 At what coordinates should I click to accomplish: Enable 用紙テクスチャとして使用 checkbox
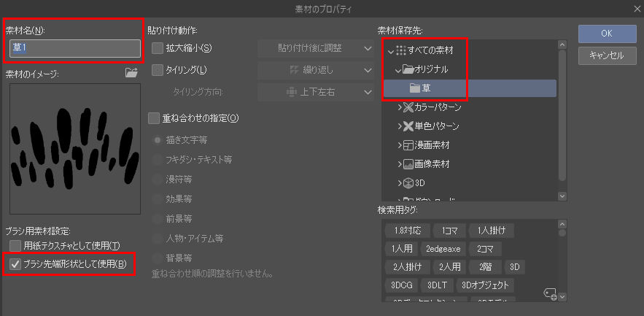click(15, 246)
